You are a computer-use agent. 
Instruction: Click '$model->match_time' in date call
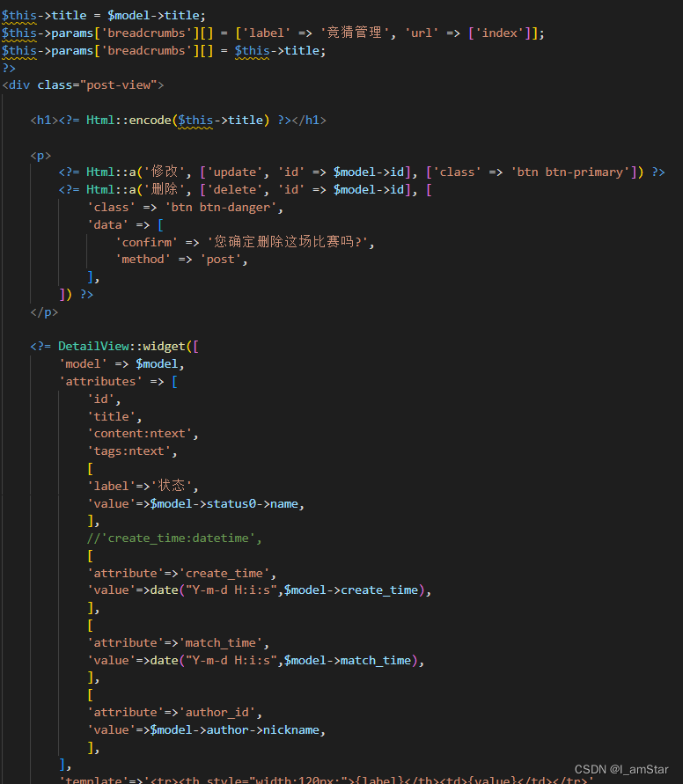click(348, 660)
